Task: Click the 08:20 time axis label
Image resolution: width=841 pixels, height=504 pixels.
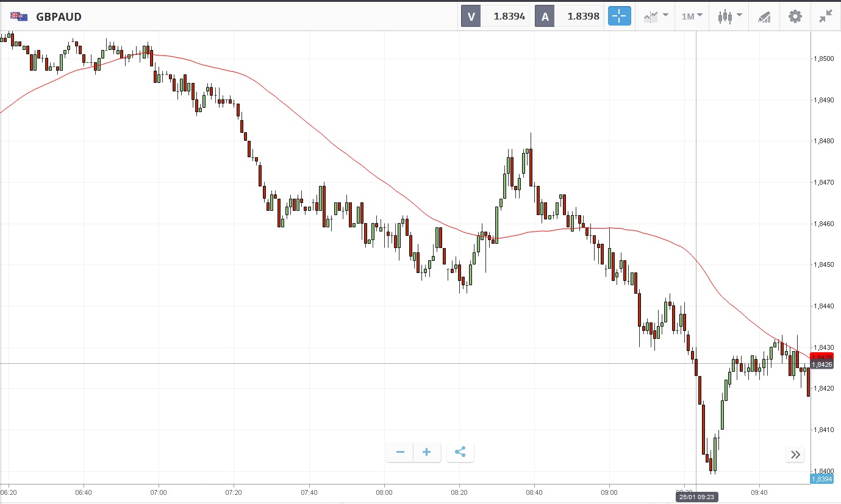Action: [x=459, y=492]
